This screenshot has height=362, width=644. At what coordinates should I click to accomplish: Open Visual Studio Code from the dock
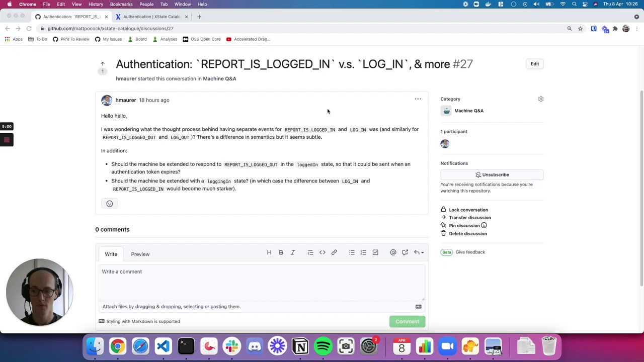click(163, 346)
